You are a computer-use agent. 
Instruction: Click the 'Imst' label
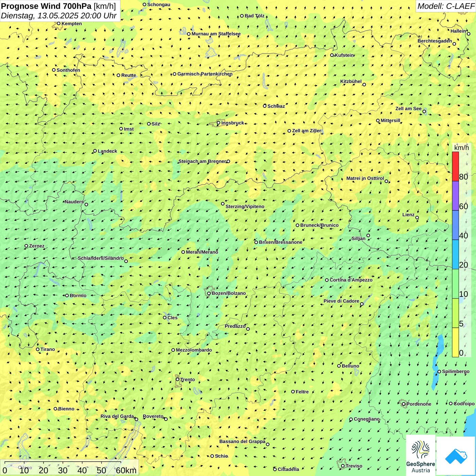click(x=129, y=129)
